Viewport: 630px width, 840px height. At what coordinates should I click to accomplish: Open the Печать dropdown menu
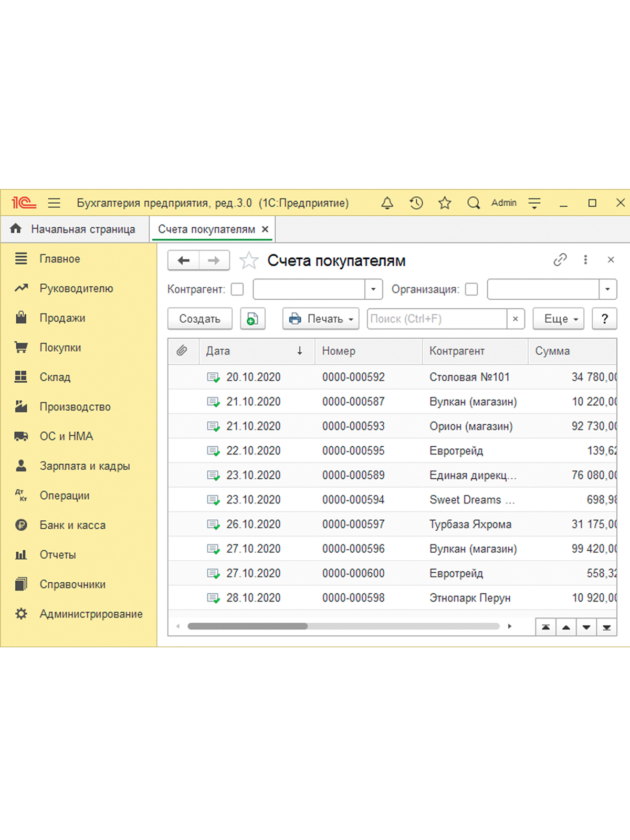tap(321, 319)
